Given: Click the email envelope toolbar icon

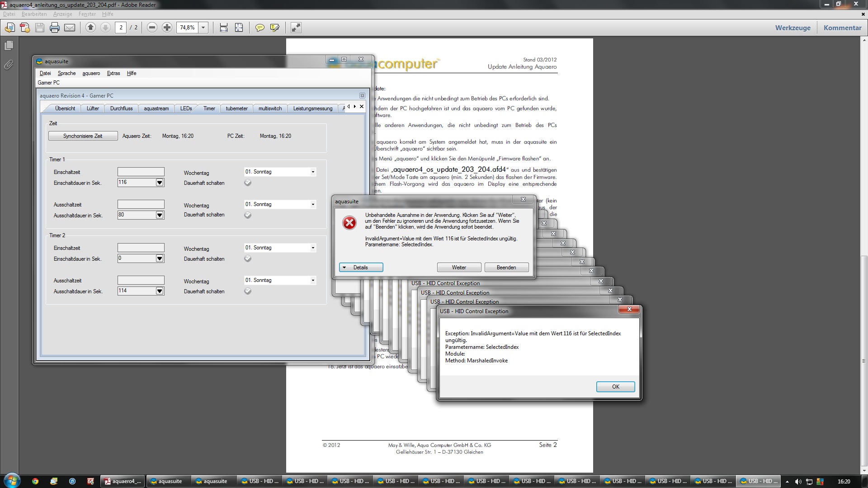Looking at the screenshot, I should pyautogui.click(x=70, y=28).
